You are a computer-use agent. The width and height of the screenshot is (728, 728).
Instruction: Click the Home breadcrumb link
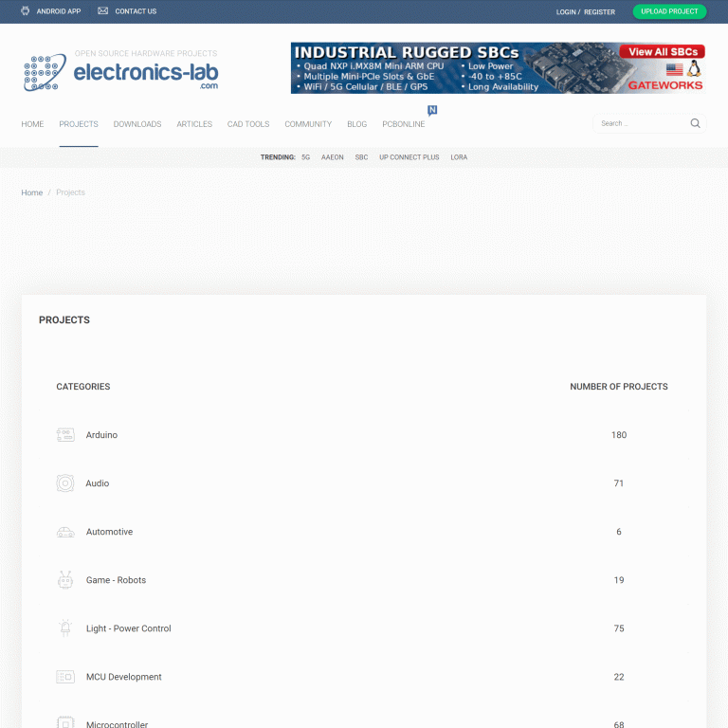(x=32, y=192)
